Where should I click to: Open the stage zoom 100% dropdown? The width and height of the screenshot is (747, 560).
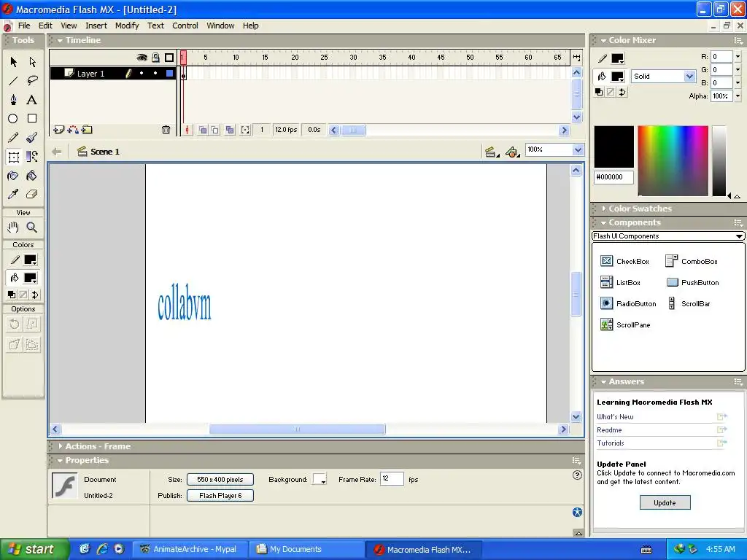click(578, 150)
